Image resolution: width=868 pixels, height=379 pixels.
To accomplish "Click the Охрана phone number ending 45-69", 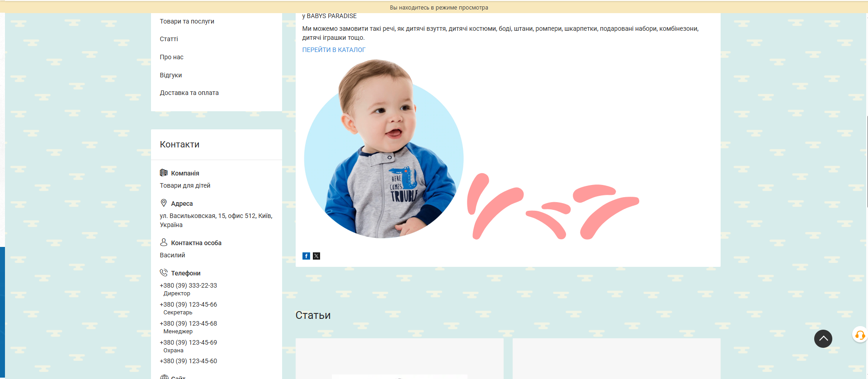I will tap(188, 342).
